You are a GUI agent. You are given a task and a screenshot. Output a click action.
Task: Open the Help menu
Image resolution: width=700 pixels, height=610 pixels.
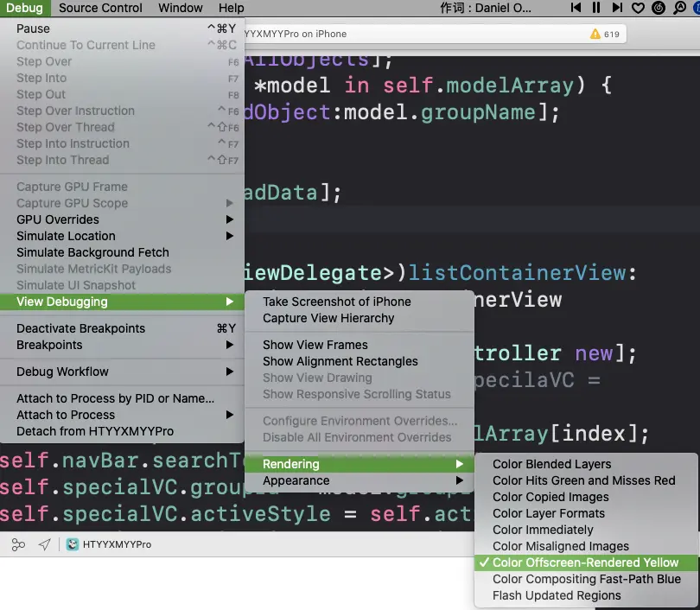[232, 8]
